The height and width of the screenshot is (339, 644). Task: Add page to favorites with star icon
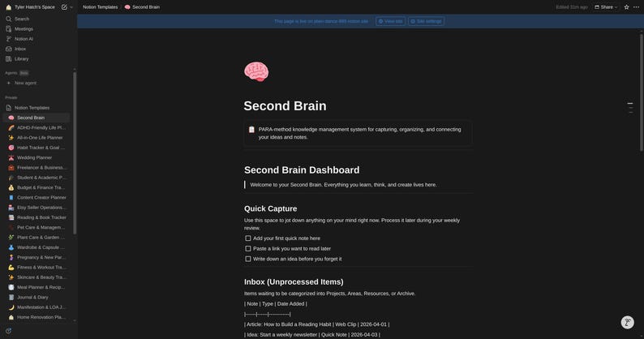pyautogui.click(x=626, y=7)
